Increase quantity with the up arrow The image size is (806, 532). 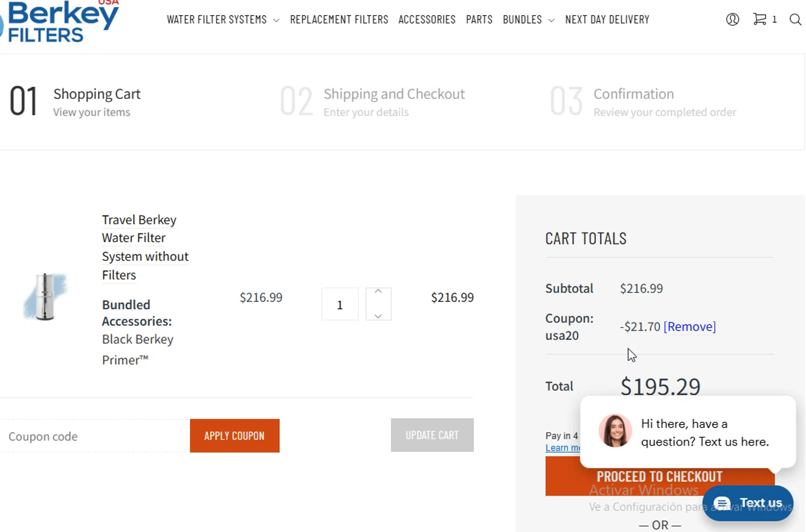tap(378, 291)
